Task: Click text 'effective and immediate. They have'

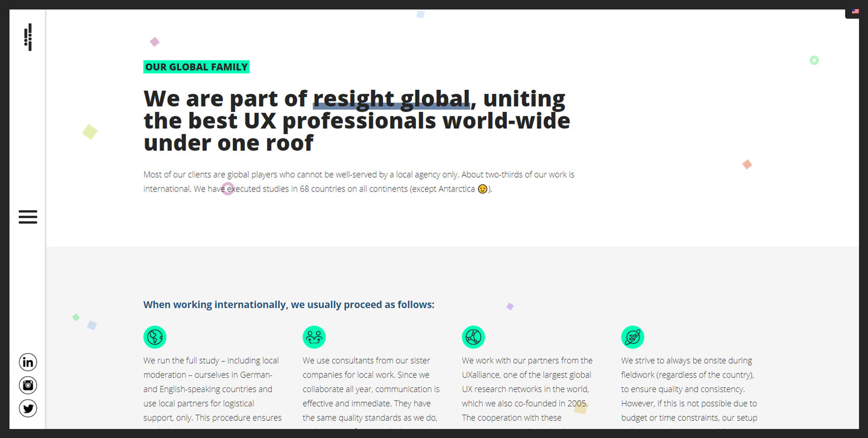Action: 366,404
